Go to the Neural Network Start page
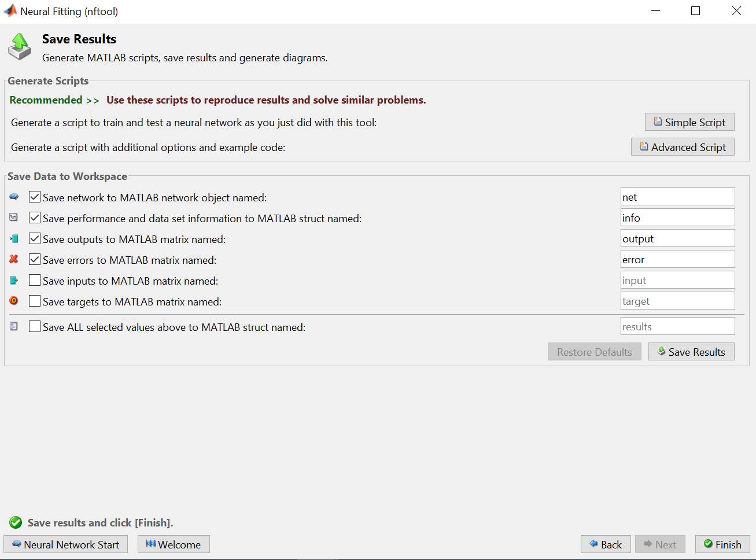The image size is (756, 560). (x=65, y=544)
